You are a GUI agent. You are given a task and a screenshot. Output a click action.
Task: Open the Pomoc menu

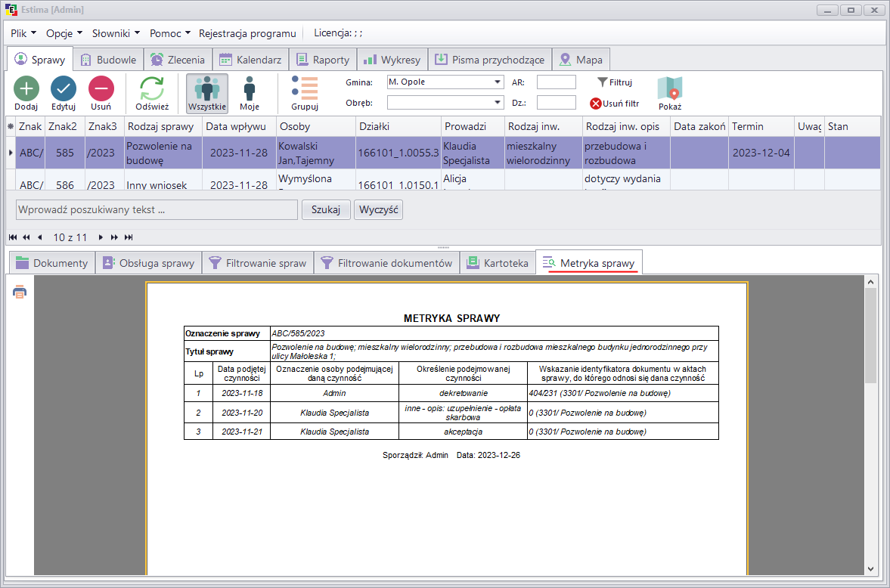[169, 33]
